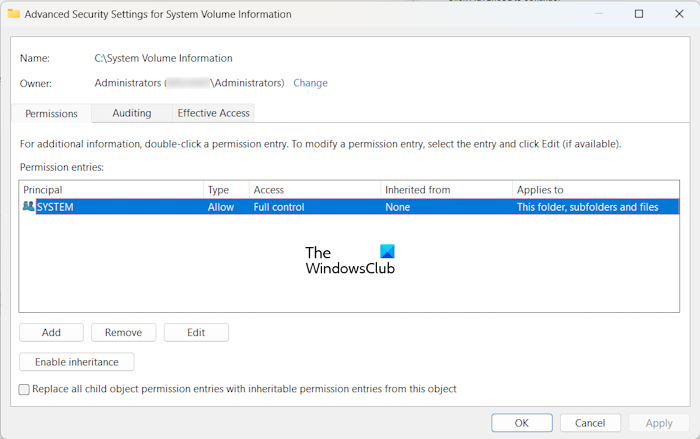Maximize the Advanced Security Settings window
Image resolution: width=700 pixels, height=439 pixels.
[639, 14]
